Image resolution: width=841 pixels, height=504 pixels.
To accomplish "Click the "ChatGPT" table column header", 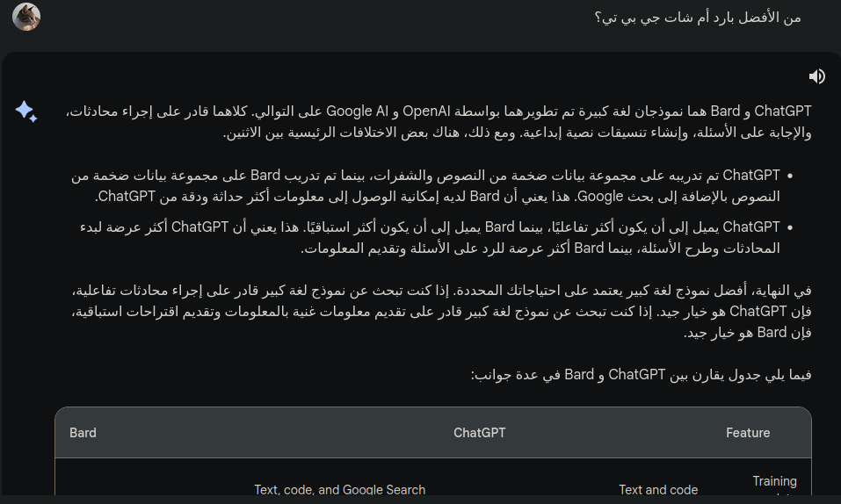I will (x=480, y=433).
